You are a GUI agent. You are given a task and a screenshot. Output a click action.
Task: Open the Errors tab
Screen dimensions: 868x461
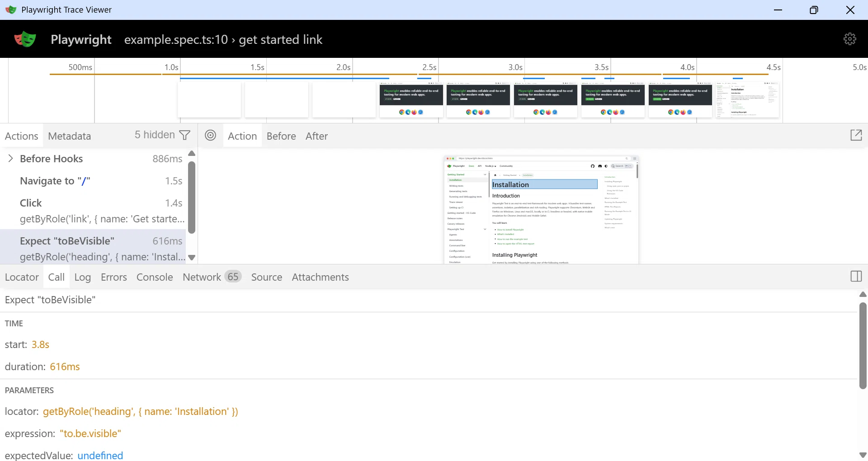(x=114, y=277)
